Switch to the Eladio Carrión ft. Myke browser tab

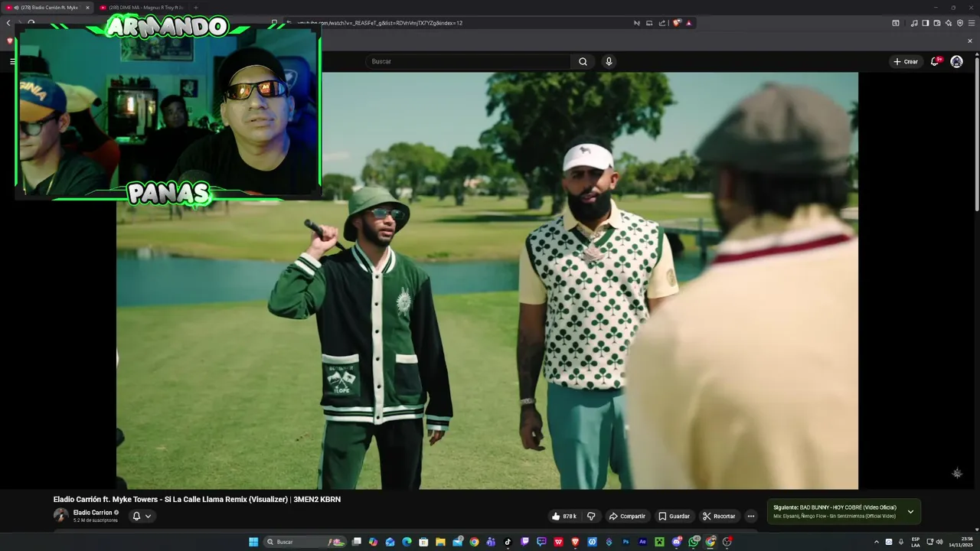click(x=49, y=8)
